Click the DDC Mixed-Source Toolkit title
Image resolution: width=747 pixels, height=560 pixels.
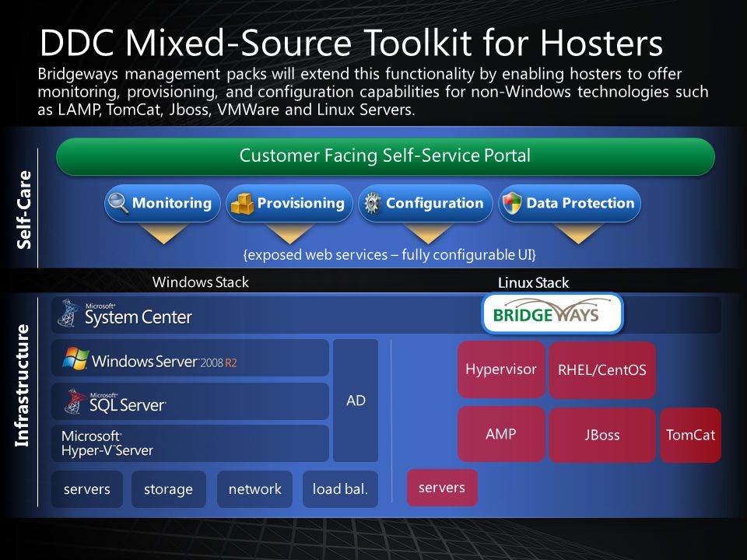click(x=351, y=44)
